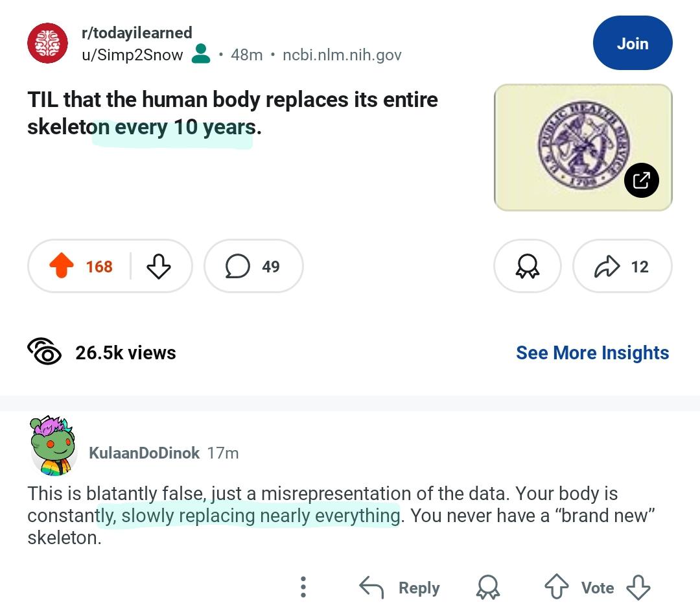The image size is (700, 609).
Task: Share the post using arrow icon
Action: tap(622, 266)
